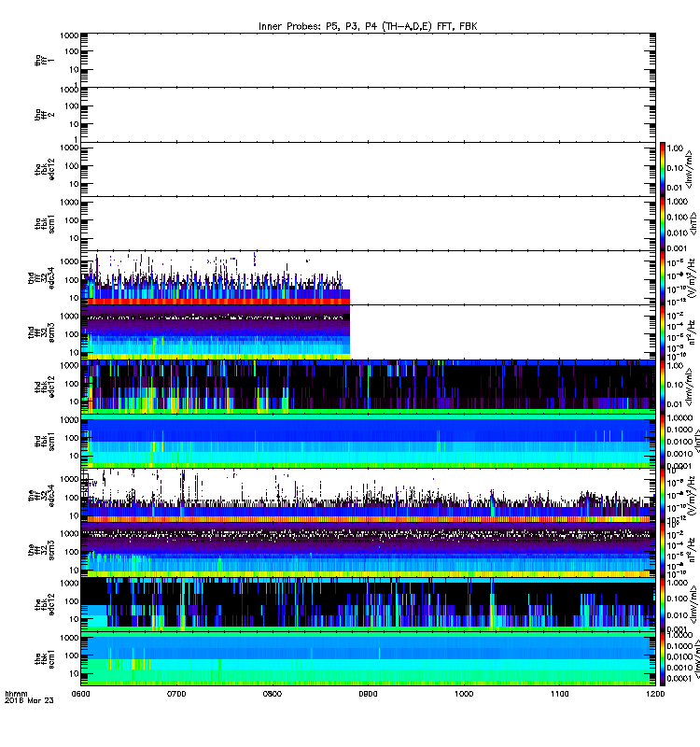This screenshot has height=747, width=700.
Task: Click the empty tha fff 1 spectrogram panel
Action: point(368,60)
